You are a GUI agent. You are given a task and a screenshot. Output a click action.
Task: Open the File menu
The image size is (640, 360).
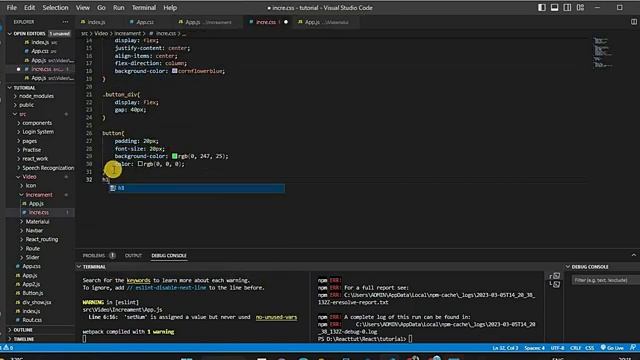click(x=11, y=7)
